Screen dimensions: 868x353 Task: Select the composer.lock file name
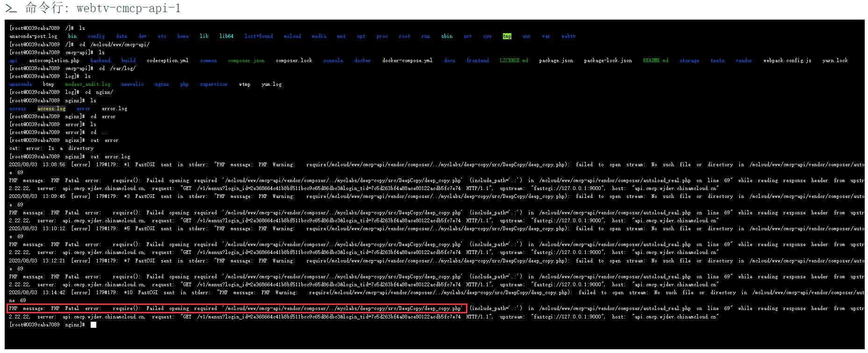[294, 60]
